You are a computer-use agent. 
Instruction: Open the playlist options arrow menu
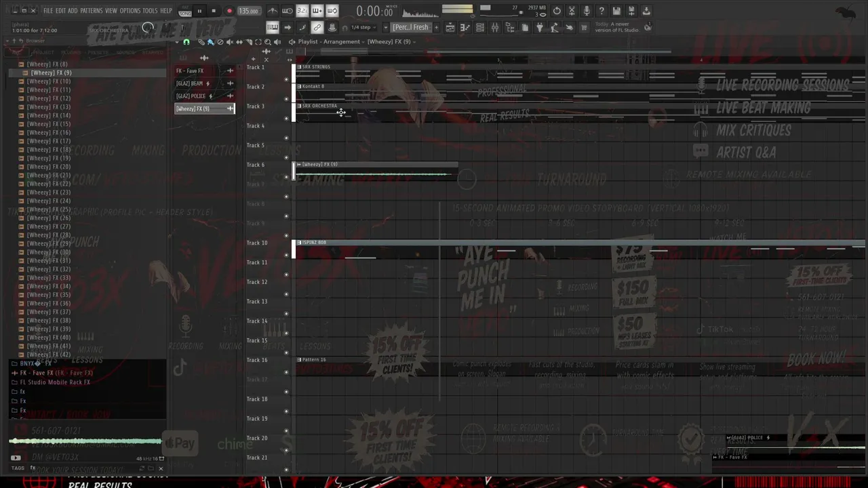click(x=177, y=42)
